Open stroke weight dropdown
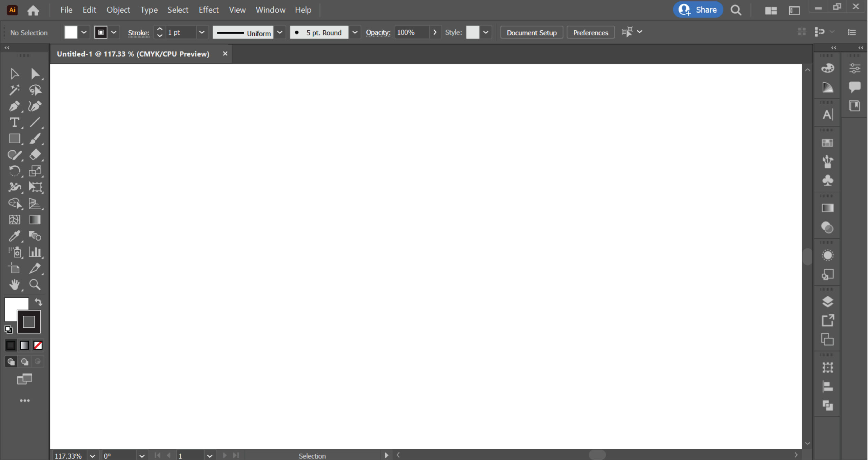The width and height of the screenshot is (868, 460). (202, 33)
